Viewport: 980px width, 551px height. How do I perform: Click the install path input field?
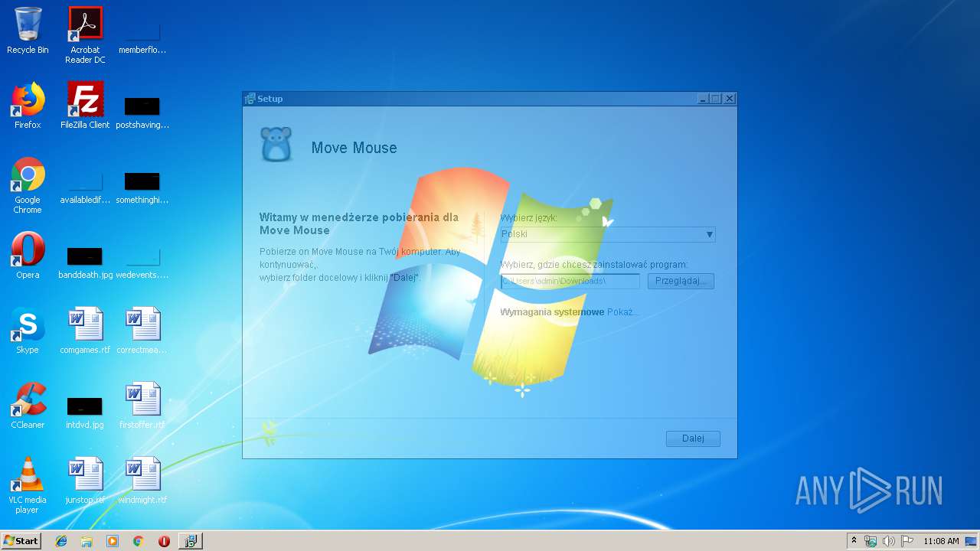point(570,281)
